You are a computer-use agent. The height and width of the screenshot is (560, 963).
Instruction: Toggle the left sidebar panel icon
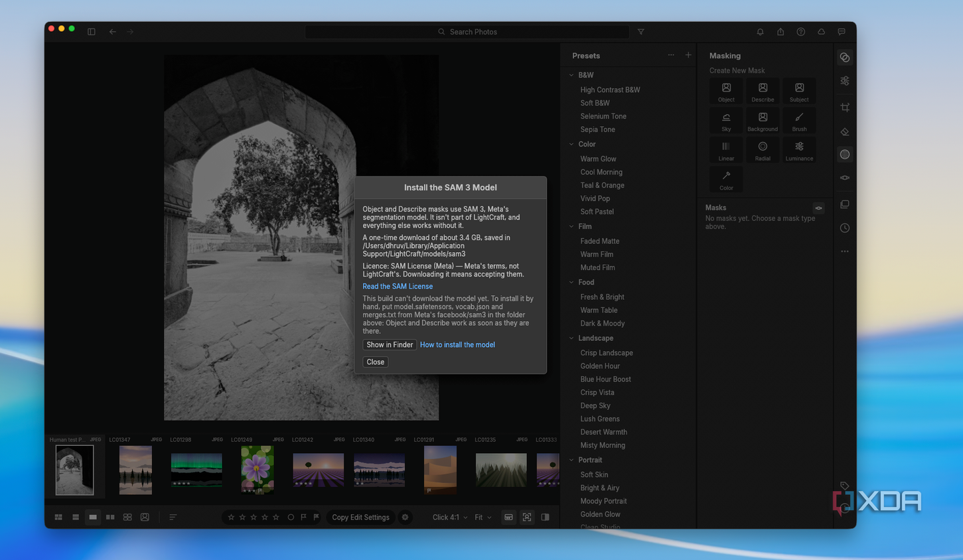(92, 32)
